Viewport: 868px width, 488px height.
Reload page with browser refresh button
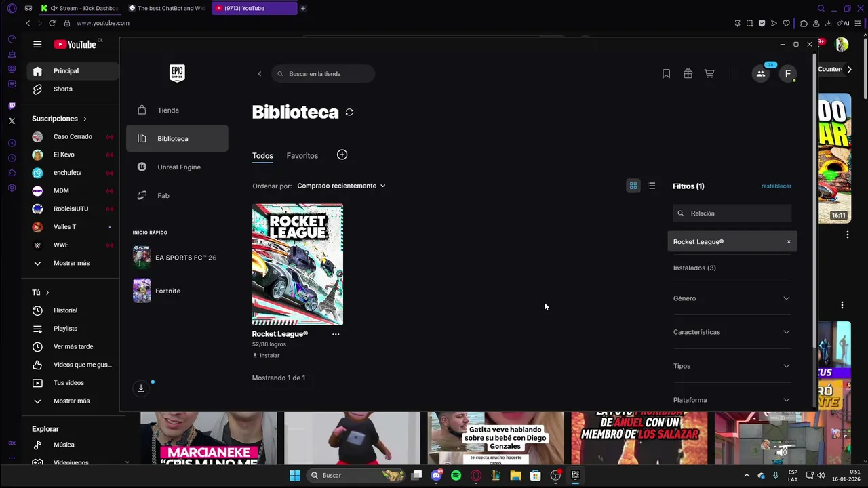pos(52,23)
